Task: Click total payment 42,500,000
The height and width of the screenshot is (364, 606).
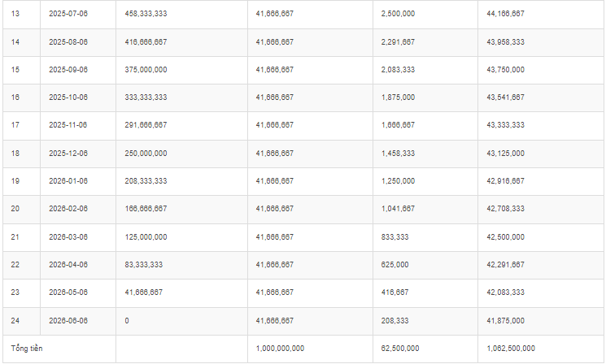Action: point(505,236)
